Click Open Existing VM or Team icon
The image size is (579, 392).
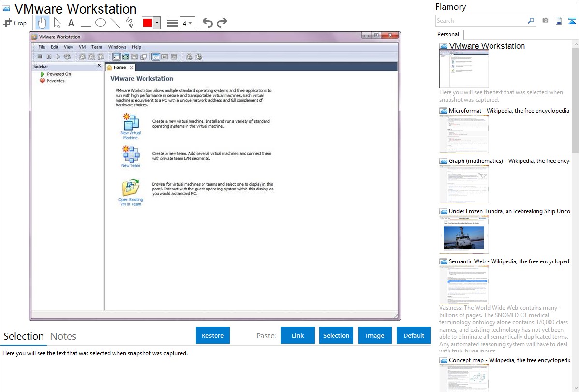130,192
